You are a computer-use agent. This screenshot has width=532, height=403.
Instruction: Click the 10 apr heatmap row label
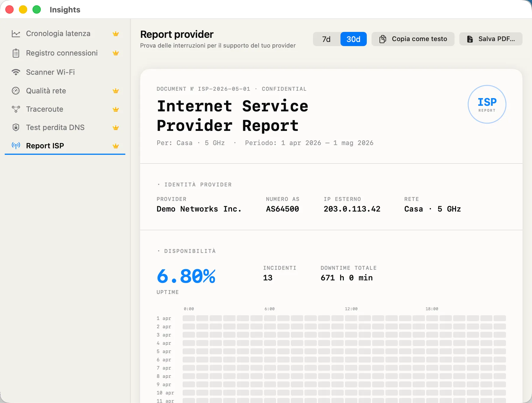point(165,393)
